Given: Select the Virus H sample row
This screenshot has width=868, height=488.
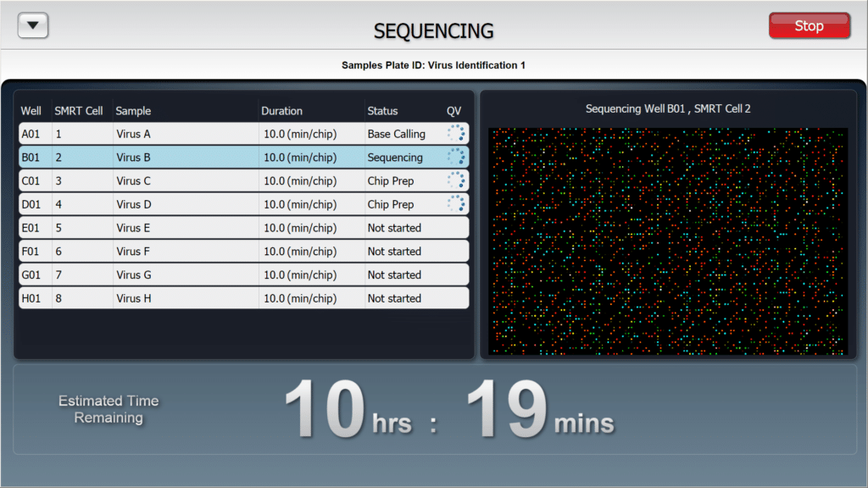Looking at the screenshot, I should [243, 298].
